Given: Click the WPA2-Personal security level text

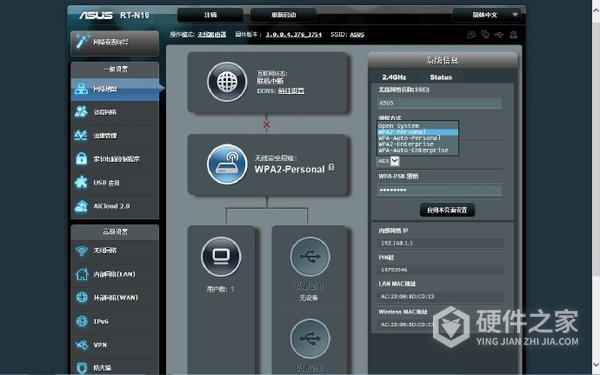Looking at the screenshot, I should pos(290,169).
